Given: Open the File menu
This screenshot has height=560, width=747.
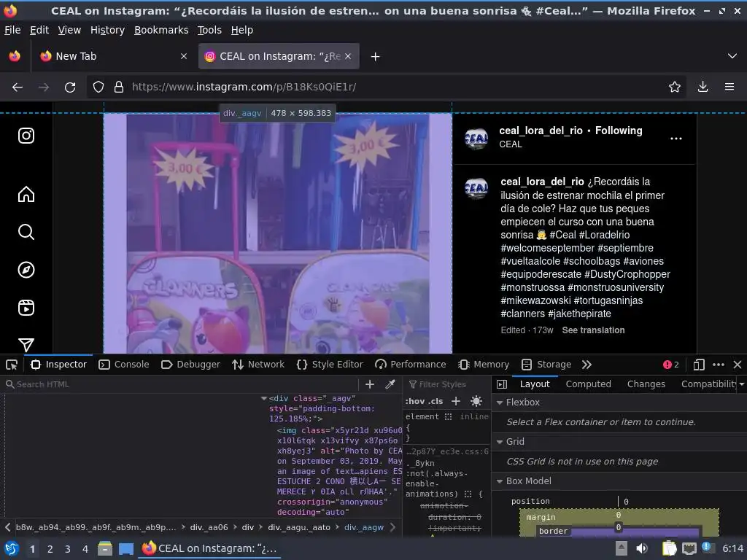Looking at the screenshot, I should [12, 30].
